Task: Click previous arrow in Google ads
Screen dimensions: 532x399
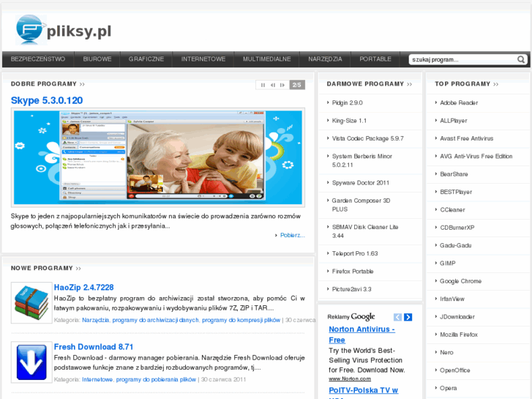Action: (x=397, y=317)
